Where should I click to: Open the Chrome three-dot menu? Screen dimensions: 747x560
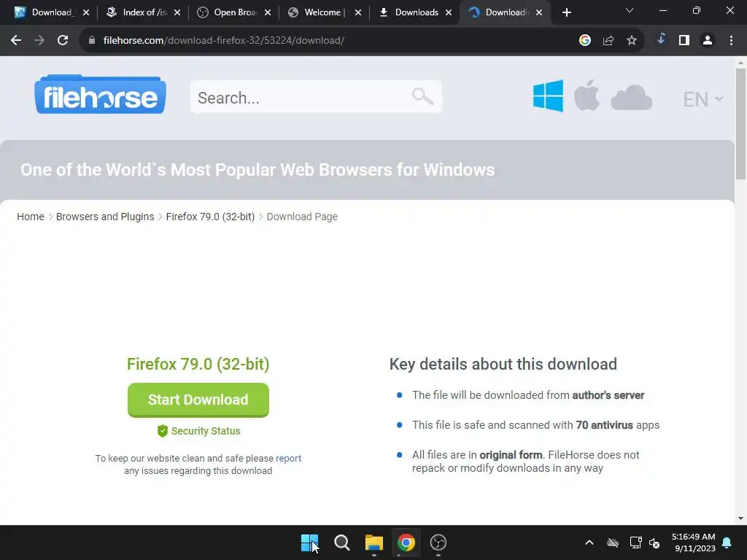731,41
